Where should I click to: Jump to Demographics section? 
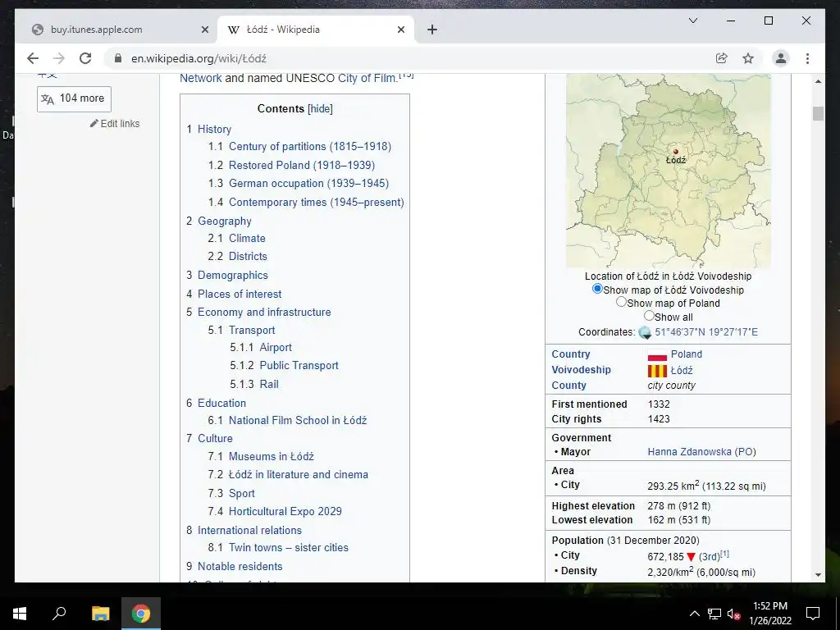[x=232, y=276]
